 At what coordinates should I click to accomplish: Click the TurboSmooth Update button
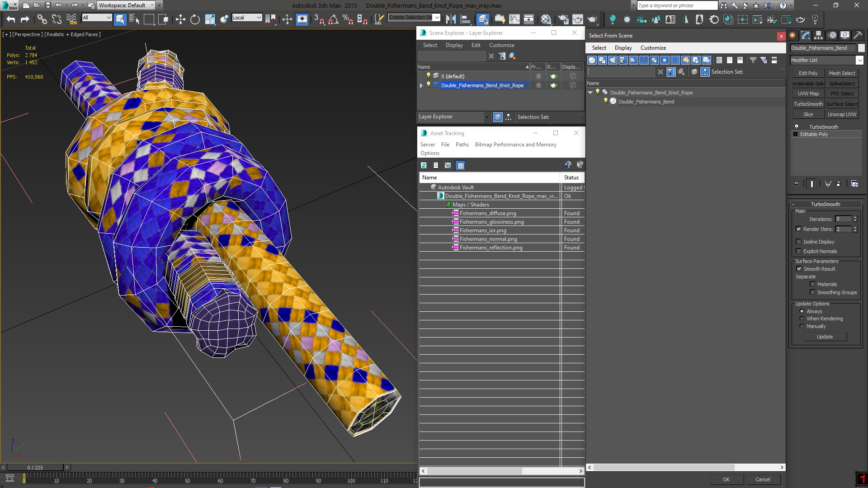825,337
